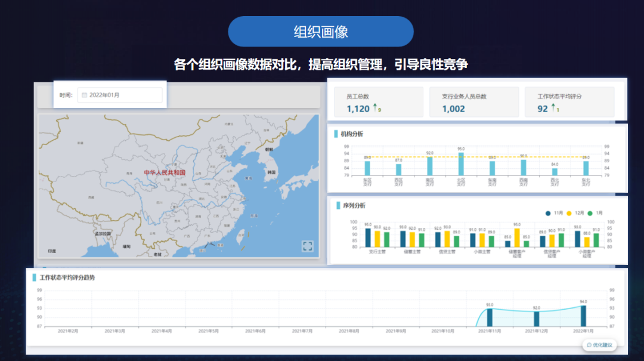
Task: Click the up arrow next to score 92
Action: coord(553,108)
